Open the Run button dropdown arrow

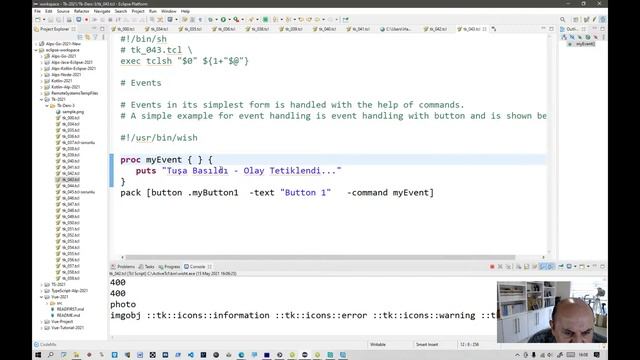(229, 20)
